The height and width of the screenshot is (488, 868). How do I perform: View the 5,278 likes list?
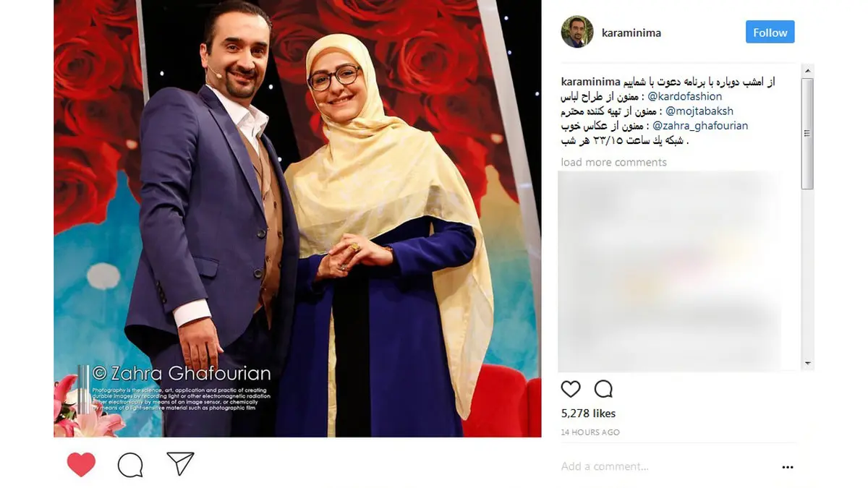[x=588, y=414]
